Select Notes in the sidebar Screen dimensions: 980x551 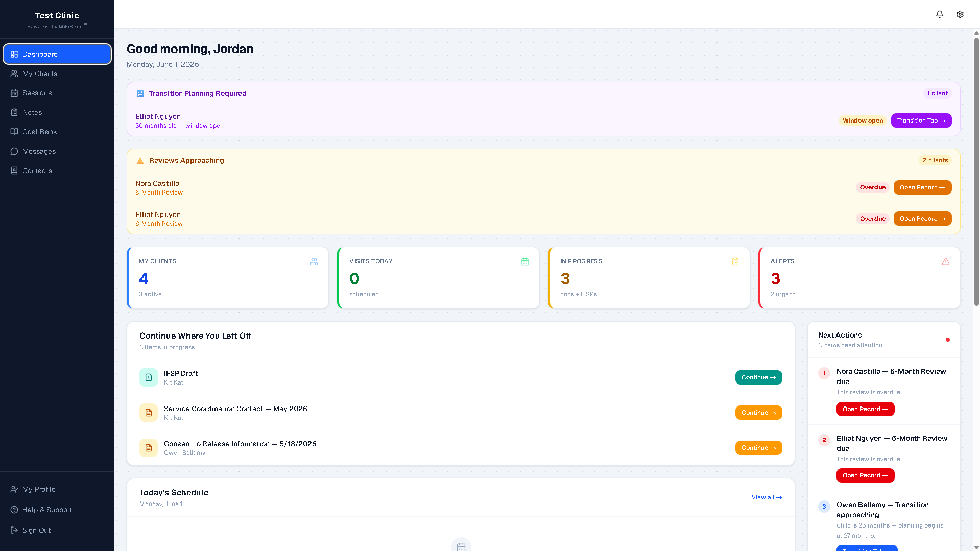tap(57, 112)
